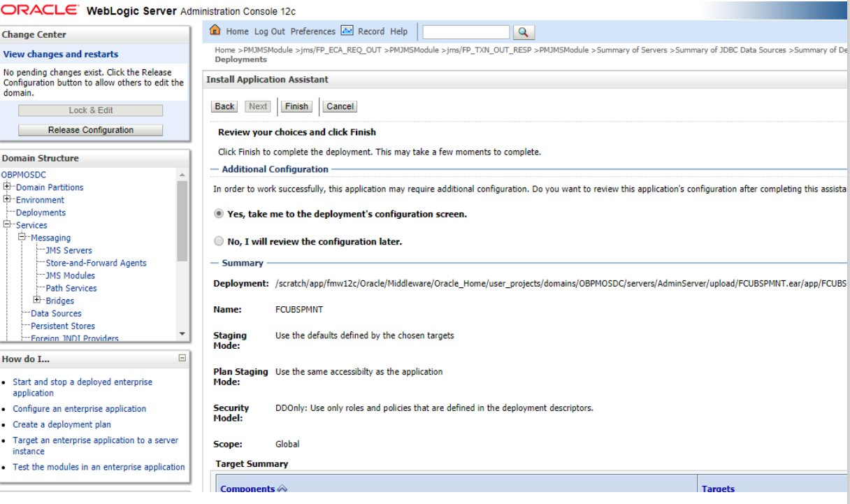Click in the toolbar search field
The image size is (850, 504).
click(466, 32)
